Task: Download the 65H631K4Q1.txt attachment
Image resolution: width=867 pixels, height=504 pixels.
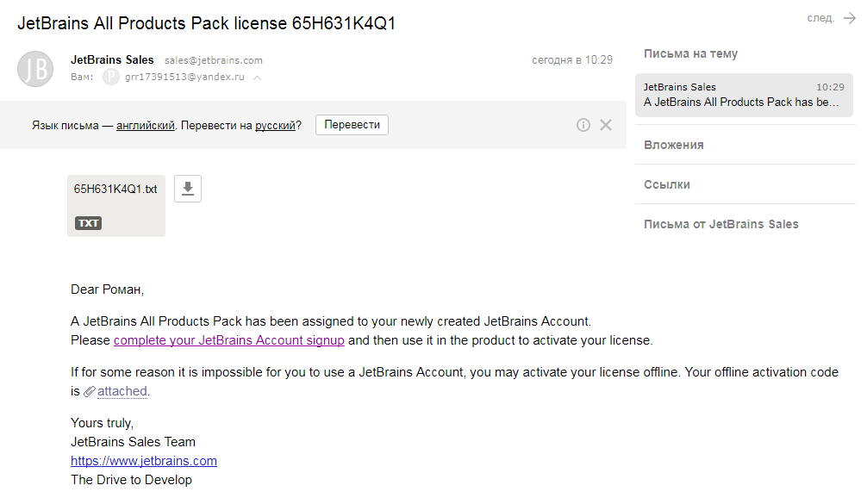Action: (187, 189)
